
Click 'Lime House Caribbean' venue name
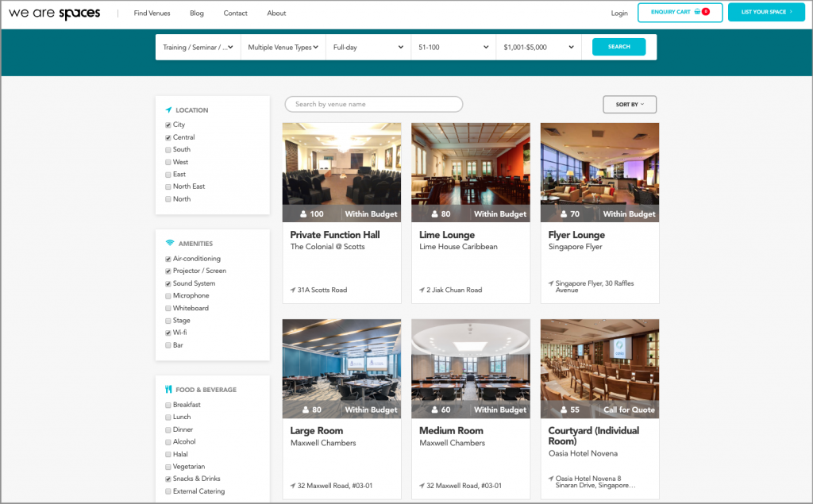458,247
